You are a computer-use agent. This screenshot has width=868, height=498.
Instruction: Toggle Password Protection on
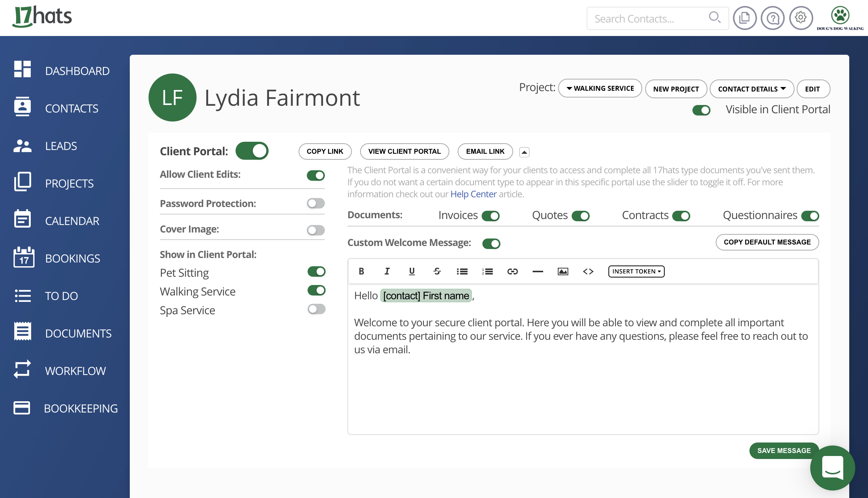[315, 203]
